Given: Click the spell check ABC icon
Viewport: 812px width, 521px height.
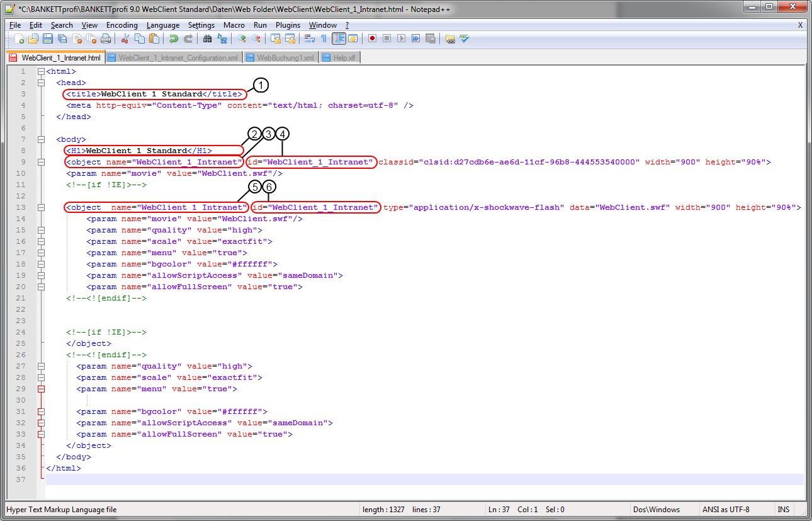Looking at the screenshot, I should point(465,39).
